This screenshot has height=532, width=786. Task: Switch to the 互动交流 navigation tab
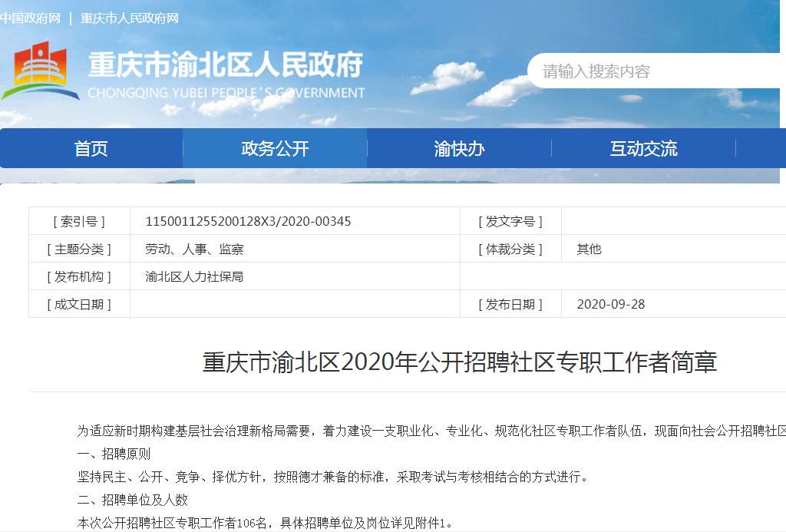point(643,149)
